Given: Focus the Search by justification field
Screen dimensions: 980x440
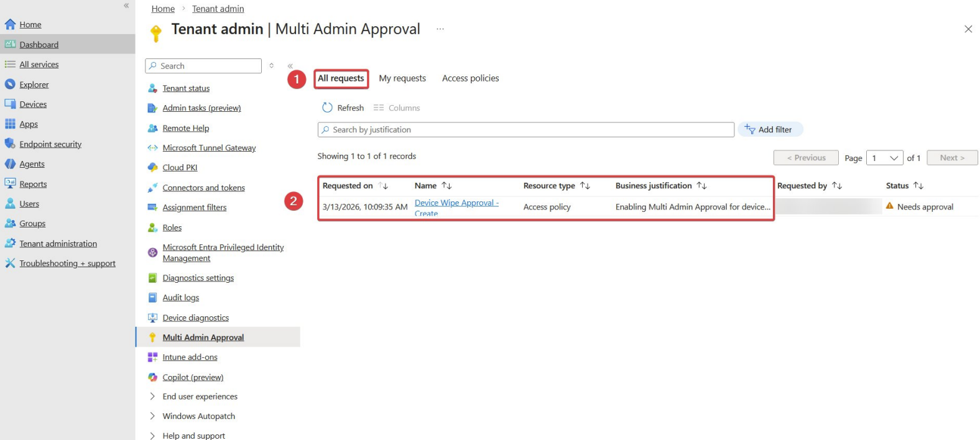Looking at the screenshot, I should 526,129.
